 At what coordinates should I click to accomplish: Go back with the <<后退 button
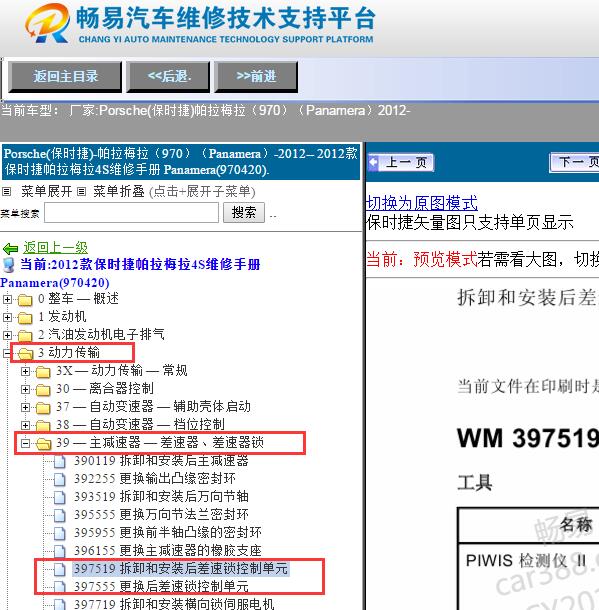tap(168, 76)
